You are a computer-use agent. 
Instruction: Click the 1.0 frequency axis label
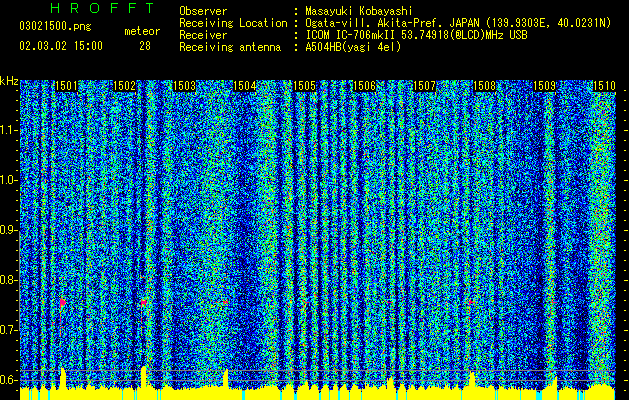(8, 180)
